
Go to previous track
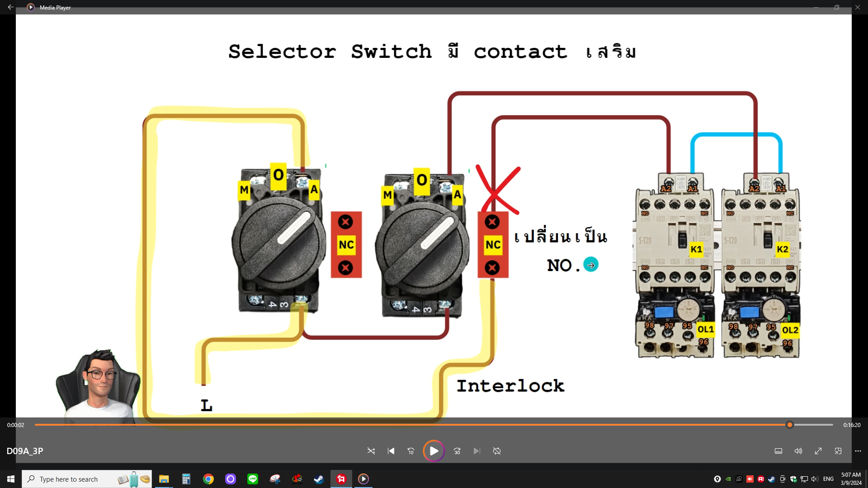391,451
